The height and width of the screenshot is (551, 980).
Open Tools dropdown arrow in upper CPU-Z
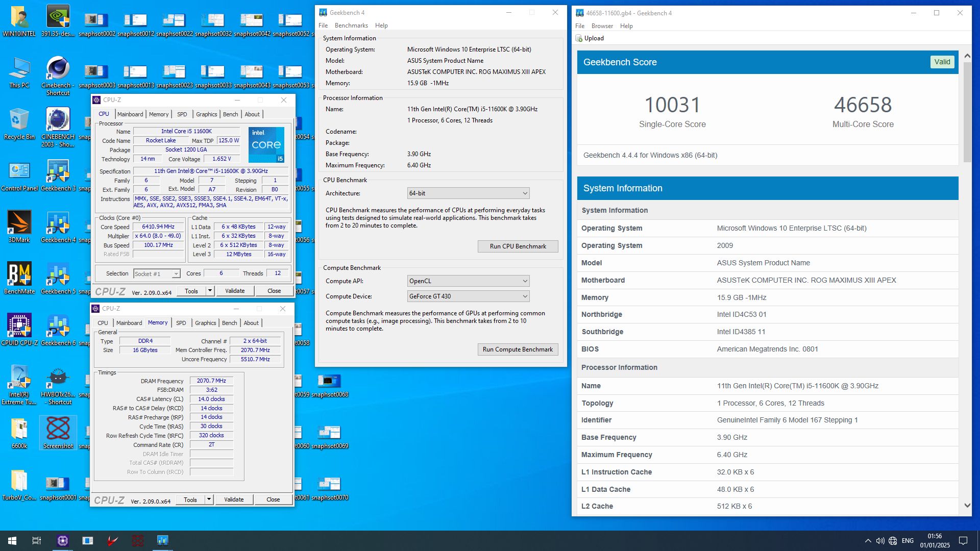[210, 291]
